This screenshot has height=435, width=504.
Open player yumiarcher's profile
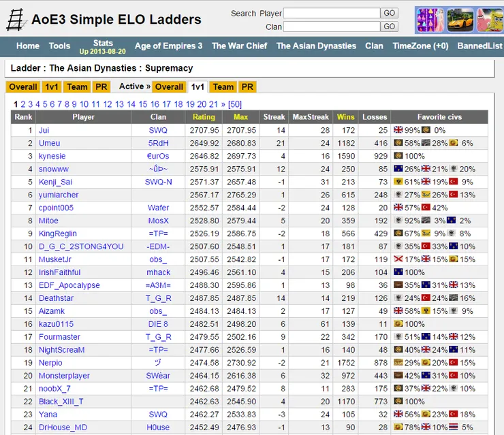pos(59,195)
